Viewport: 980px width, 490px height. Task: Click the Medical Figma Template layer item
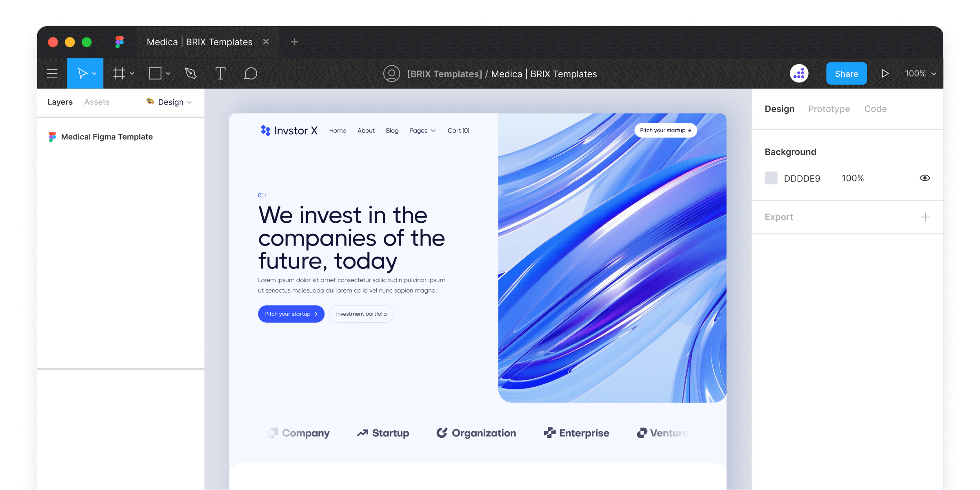[x=106, y=136]
